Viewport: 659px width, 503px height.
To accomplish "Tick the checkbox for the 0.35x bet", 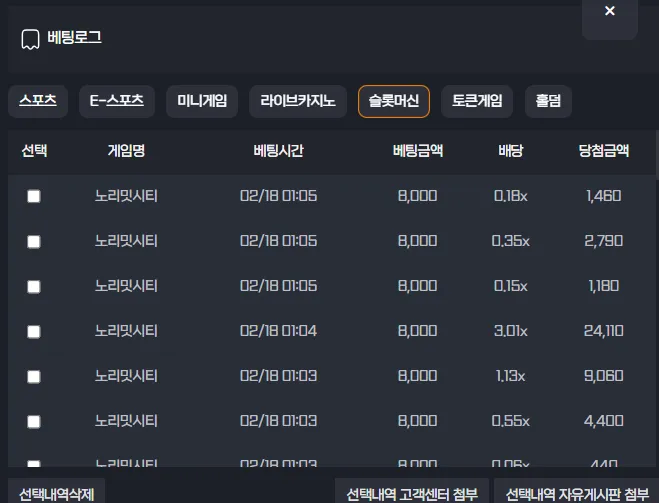I will tap(34, 242).
